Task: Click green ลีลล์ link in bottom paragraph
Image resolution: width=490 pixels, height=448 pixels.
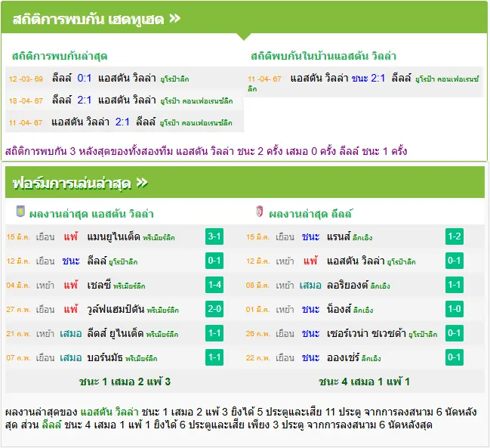Action: [x=51, y=425]
